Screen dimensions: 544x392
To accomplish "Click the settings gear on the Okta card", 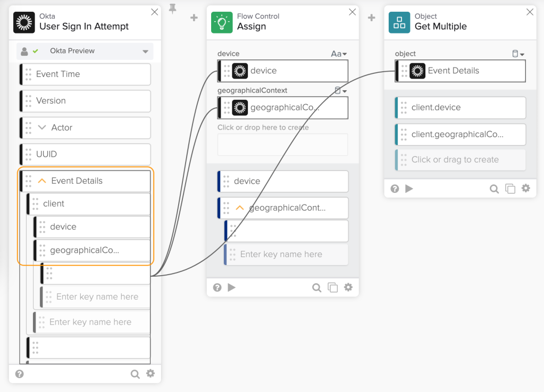I will (x=150, y=374).
